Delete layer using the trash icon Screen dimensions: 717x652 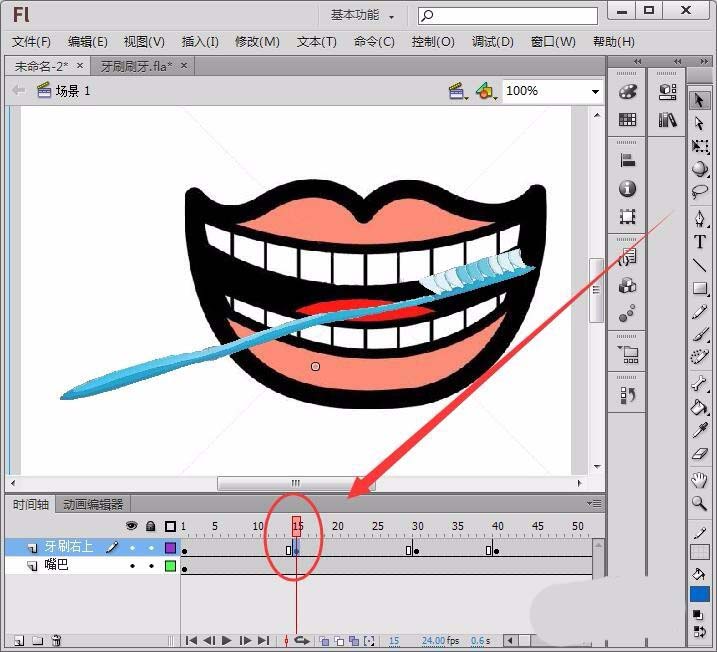click(57, 640)
